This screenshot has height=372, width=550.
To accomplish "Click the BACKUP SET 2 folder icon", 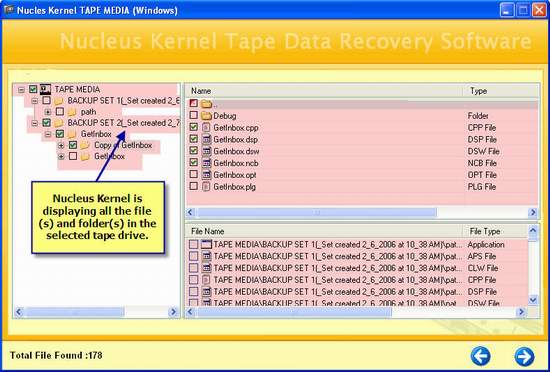I will [59, 123].
